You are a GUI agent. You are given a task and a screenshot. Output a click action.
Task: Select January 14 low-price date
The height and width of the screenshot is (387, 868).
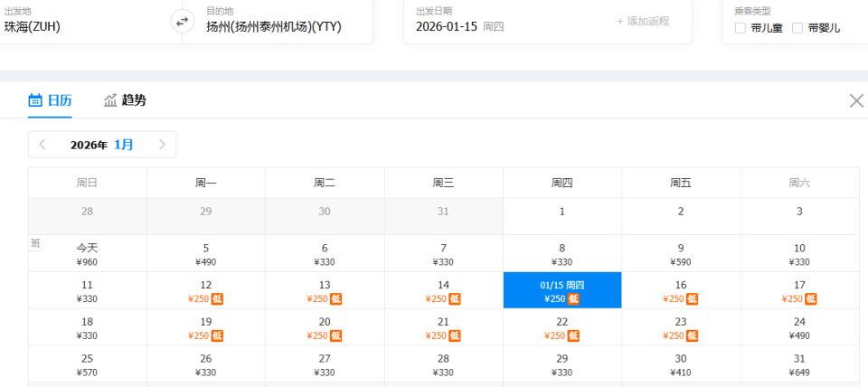coord(443,290)
